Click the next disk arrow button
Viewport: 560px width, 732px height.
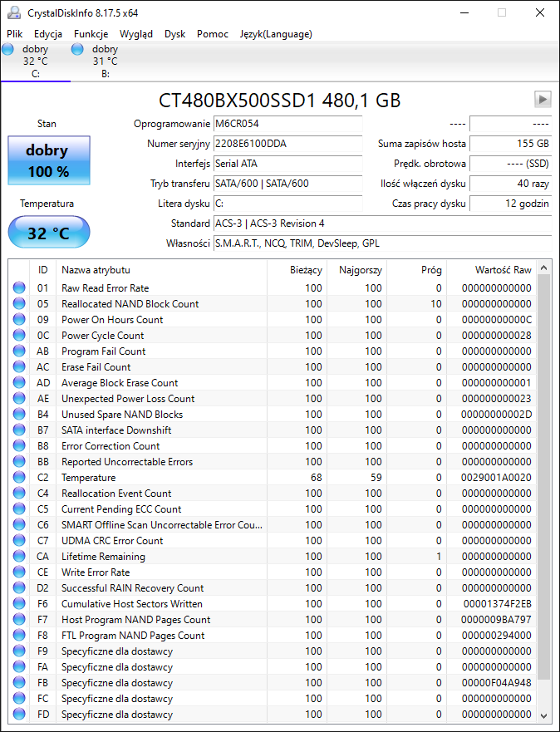pyautogui.click(x=543, y=99)
